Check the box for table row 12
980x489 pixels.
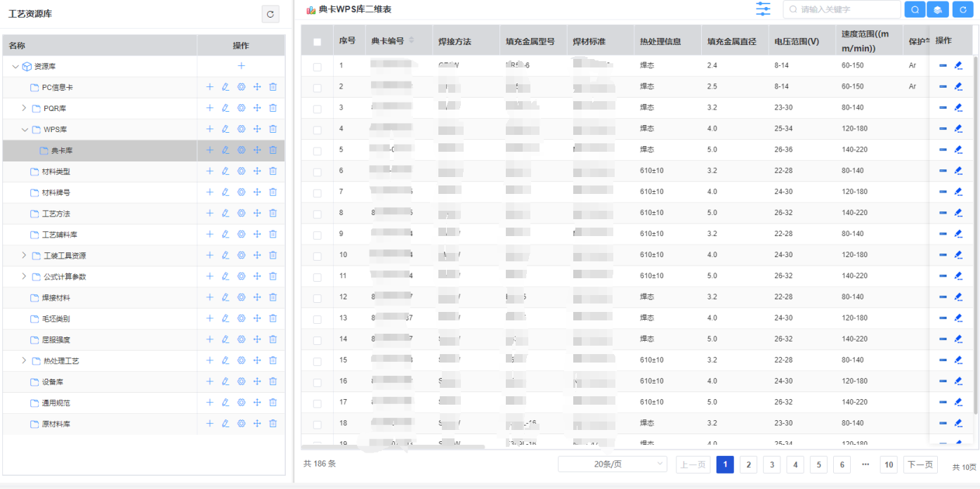pyautogui.click(x=317, y=298)
